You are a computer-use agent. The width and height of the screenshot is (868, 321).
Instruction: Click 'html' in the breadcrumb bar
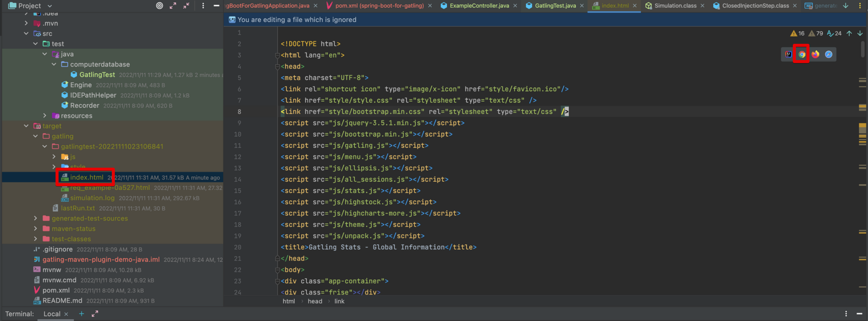[289, 301]
